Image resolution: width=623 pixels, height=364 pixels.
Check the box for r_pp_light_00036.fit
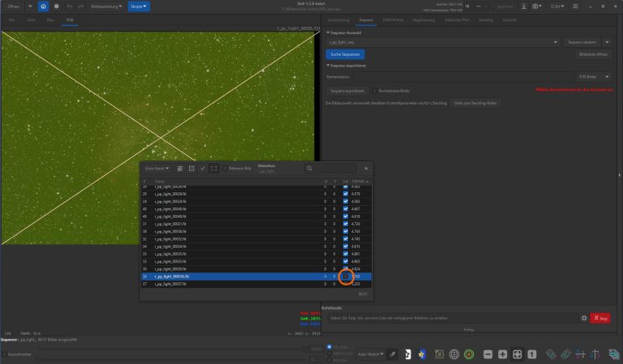346,276
